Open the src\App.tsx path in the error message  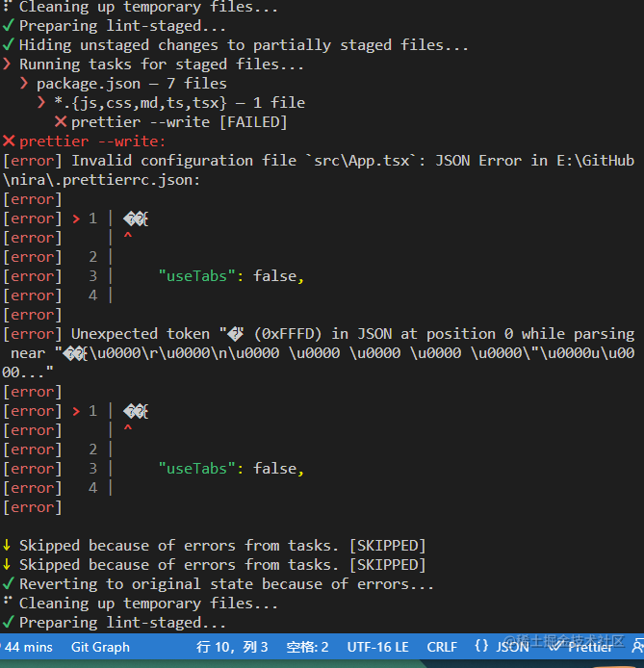coord(361,161)
